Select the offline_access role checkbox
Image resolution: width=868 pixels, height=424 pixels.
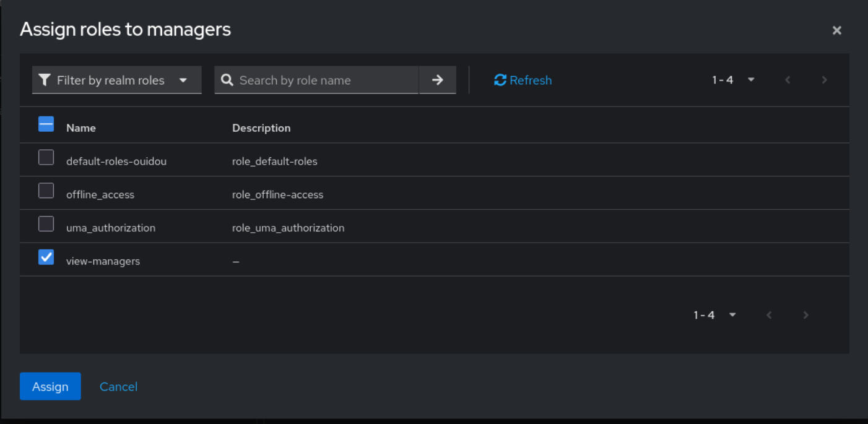pyautogui.click(x=46, y=191)
